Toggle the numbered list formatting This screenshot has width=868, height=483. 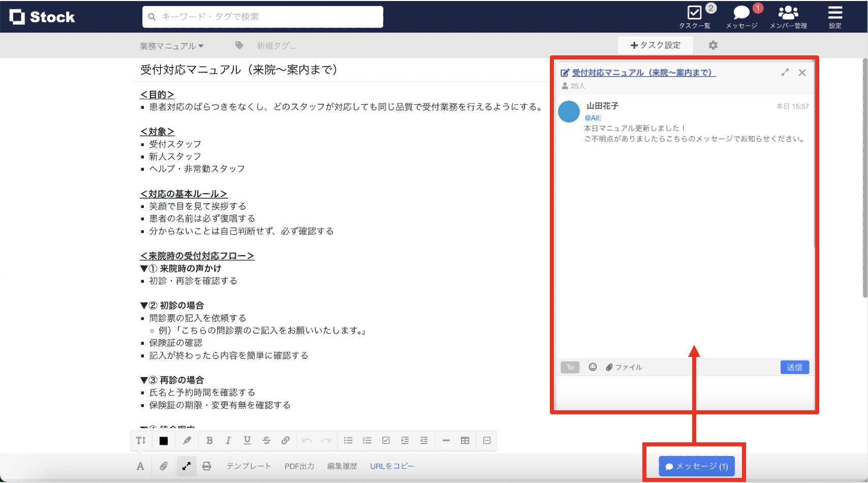tap(367, 440)
